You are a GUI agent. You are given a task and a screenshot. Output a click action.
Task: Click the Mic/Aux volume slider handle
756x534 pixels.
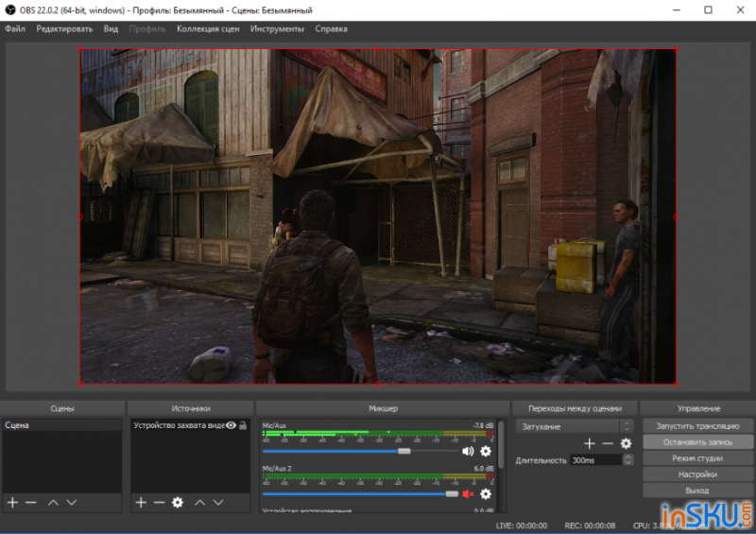[404, 451]
